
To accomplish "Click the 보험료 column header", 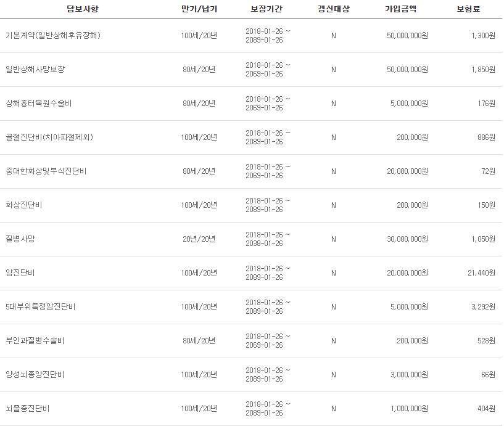I will click(469, 9).
